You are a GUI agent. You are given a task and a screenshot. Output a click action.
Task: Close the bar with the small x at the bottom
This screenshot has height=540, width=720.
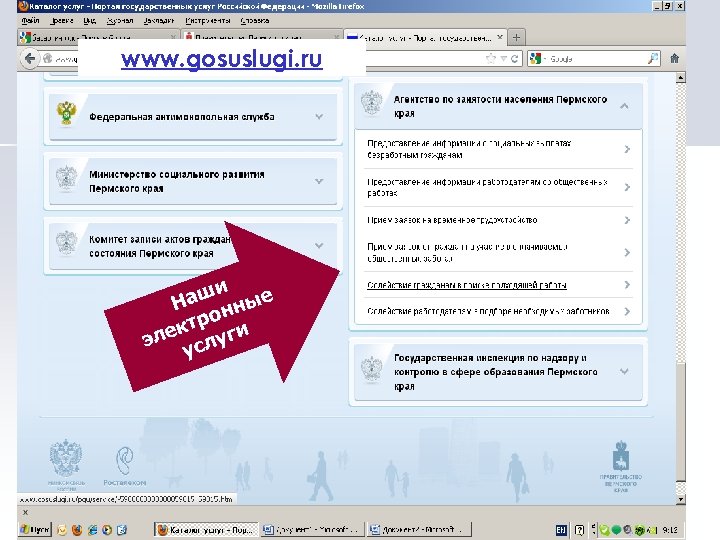pos(25,512)
